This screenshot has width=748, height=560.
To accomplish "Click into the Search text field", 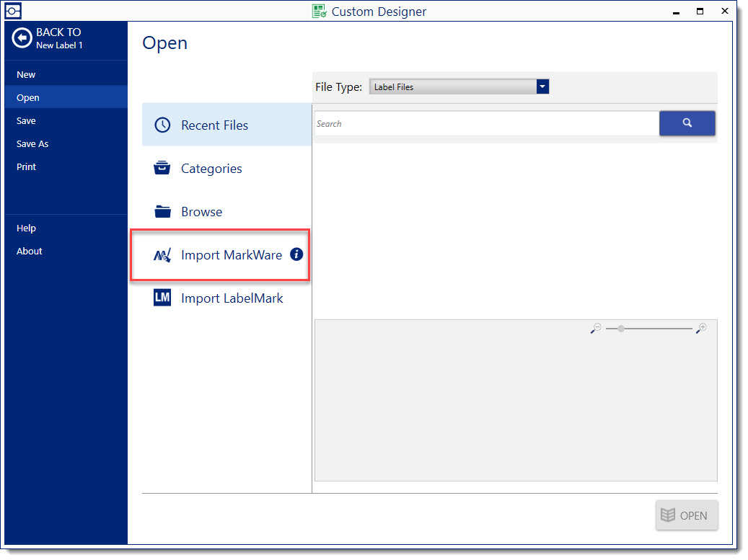I will pyautogui.click(x=486, y=124).
